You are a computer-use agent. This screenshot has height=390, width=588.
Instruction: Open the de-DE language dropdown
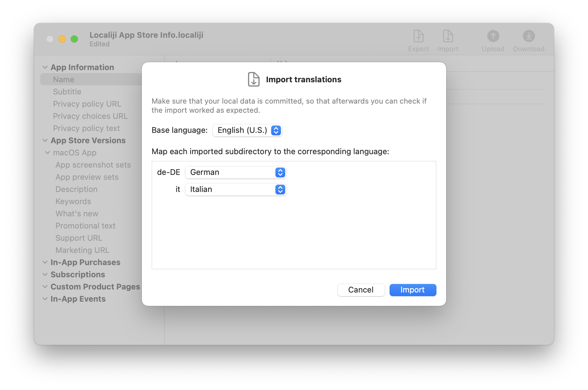pyautogui.click(x=236, y=172)
